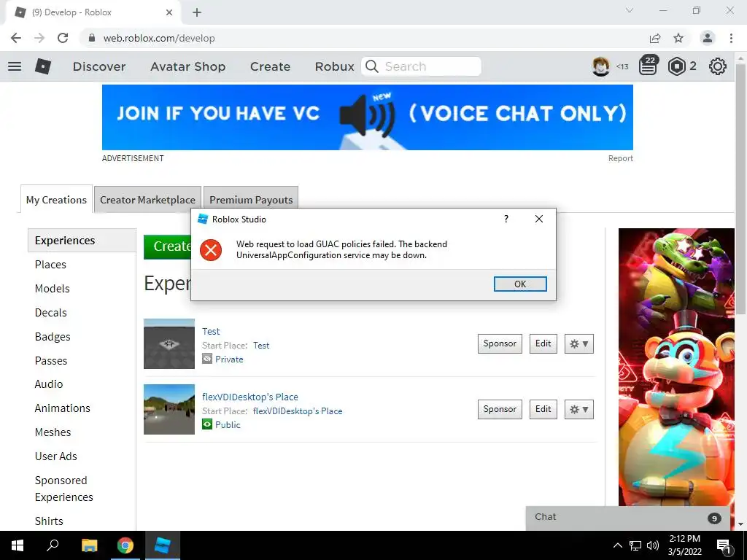
Task: Close the Roblox Studio error dialog
Action: (539, 219)
